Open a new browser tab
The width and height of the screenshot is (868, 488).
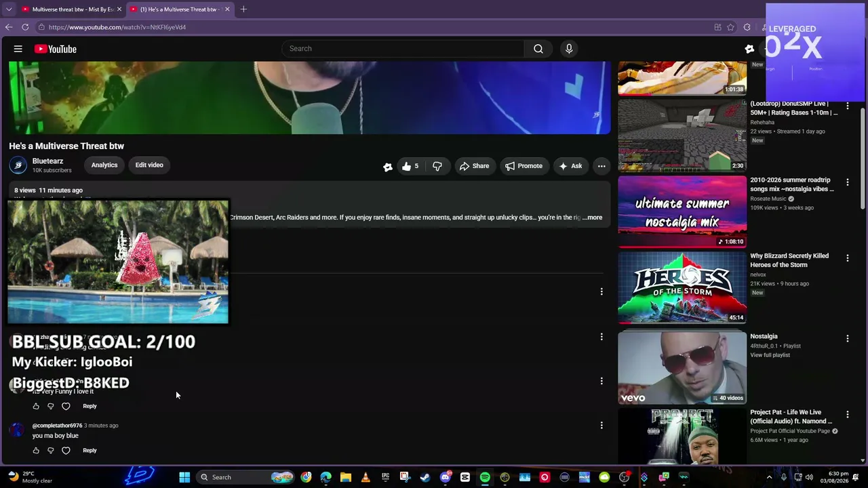(x=243, y=9)
